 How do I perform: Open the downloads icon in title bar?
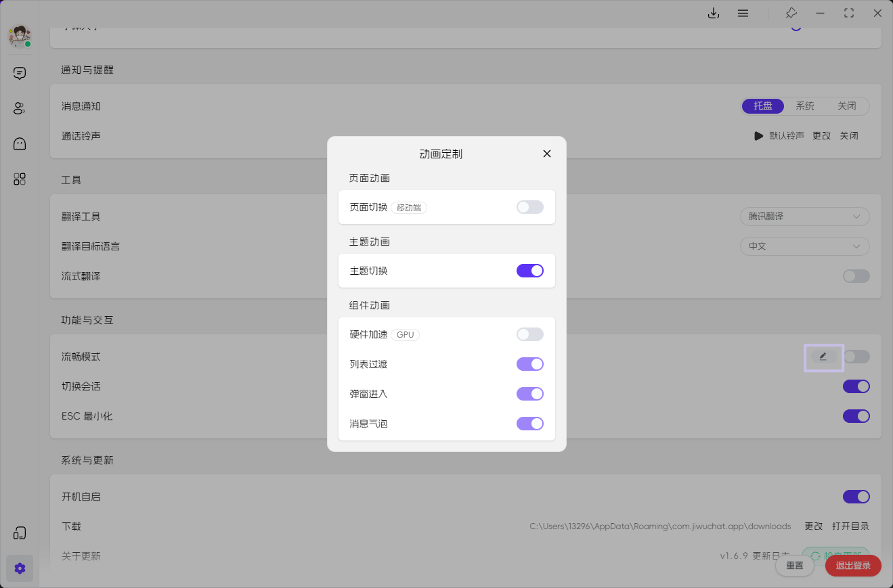pos(713,13)
